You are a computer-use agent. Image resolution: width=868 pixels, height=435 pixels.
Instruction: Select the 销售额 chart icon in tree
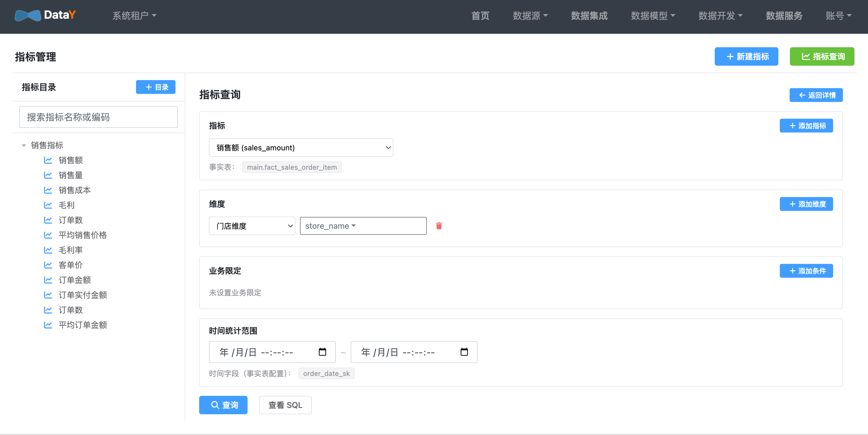coord(48,160)
